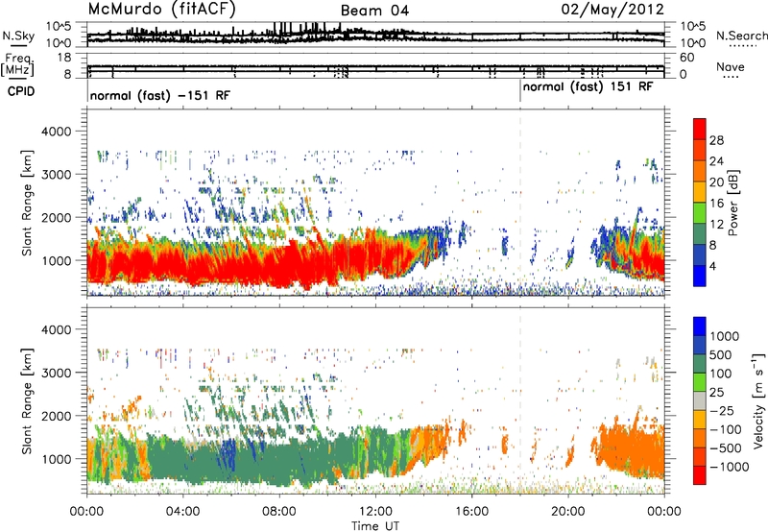The image size is (768, 532).
Task: Select the CPID row label
Action: 21,91
